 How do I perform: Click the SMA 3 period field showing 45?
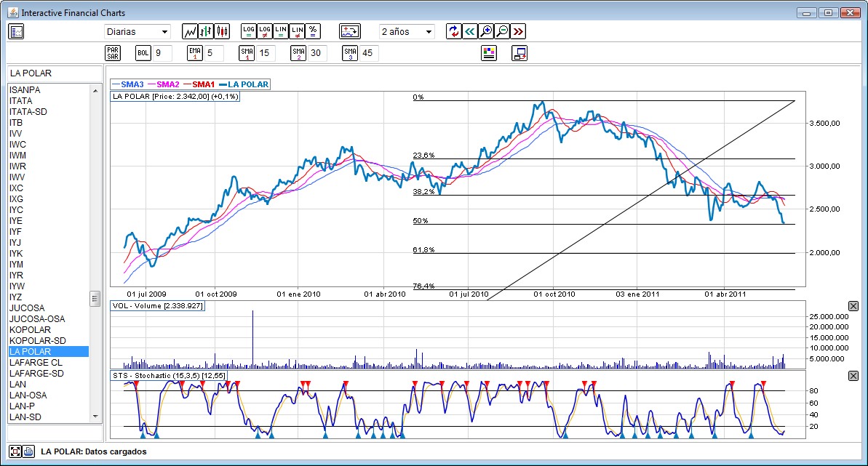click(369, 53)
